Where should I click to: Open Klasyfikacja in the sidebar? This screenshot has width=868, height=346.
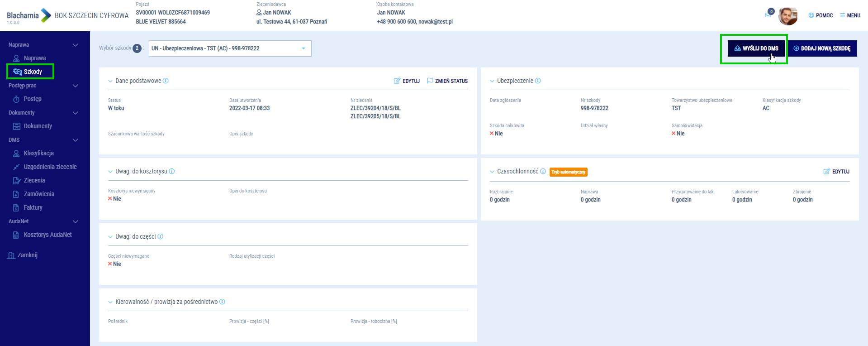point(38,153)
